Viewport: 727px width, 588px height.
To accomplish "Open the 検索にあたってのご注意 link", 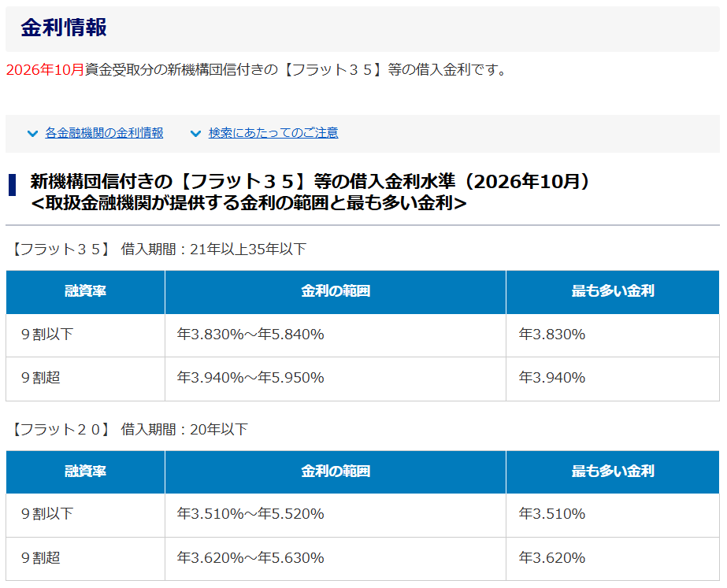I will 273,133.
